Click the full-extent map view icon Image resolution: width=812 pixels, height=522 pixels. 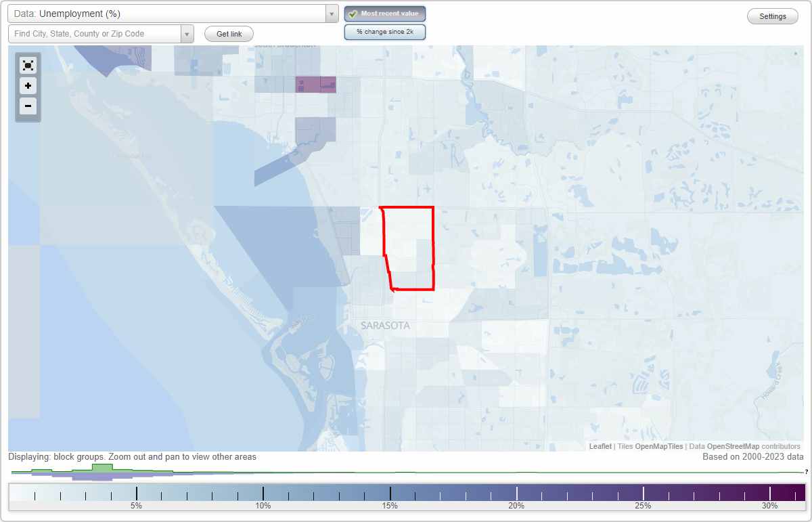point(28,65)
